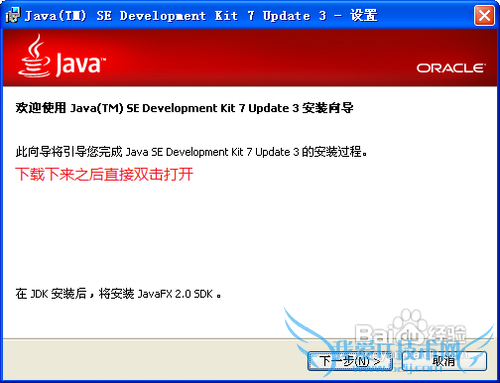Screen dimensions: 500x383
Task: Close the Java SE Development Kit setup window
Action: click(x=484, y=15)
